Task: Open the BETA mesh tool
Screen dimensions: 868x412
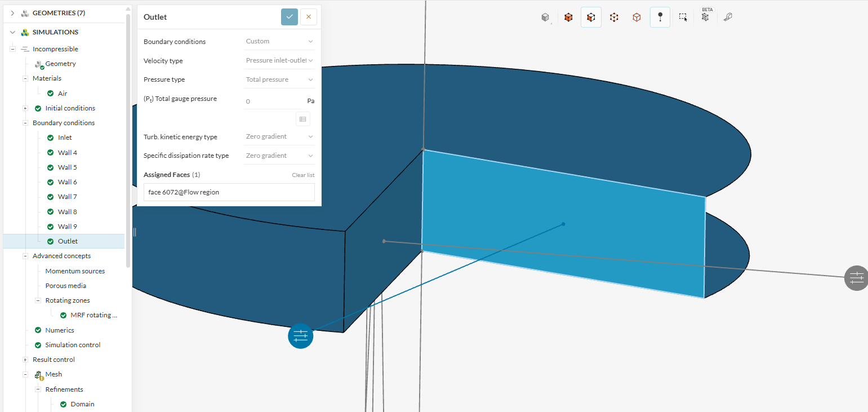Action: tap(706, 16)
